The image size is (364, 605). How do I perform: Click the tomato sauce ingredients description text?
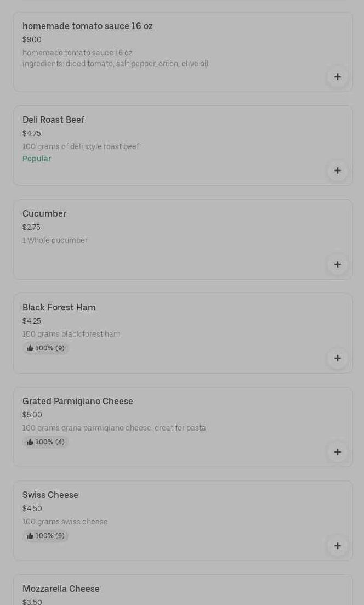(116, 64)
